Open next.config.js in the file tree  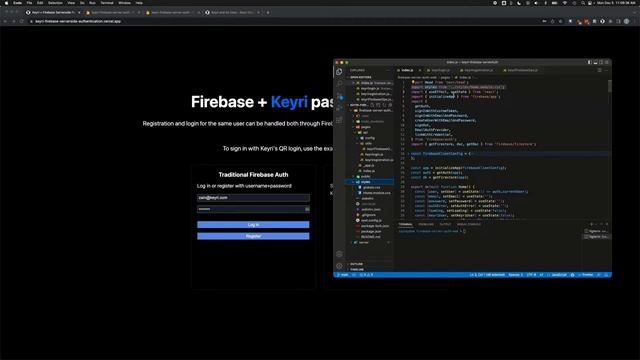point(371,220)
